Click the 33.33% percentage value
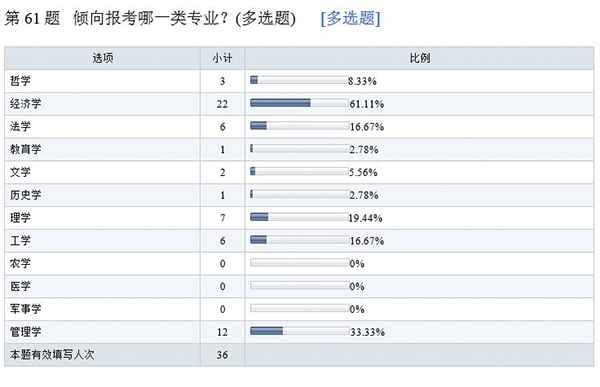Image resolution: width=600 pixels, height=387 pixels. [367, 332]
